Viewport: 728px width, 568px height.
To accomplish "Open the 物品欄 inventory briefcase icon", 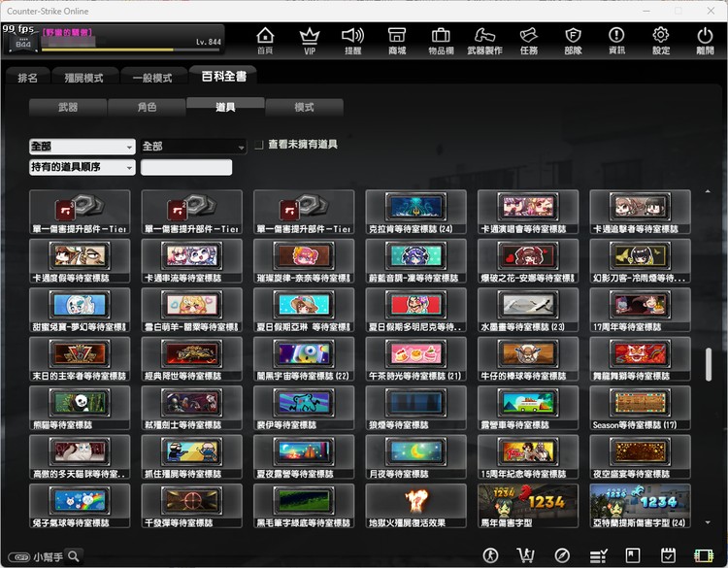I will point(441,41).
